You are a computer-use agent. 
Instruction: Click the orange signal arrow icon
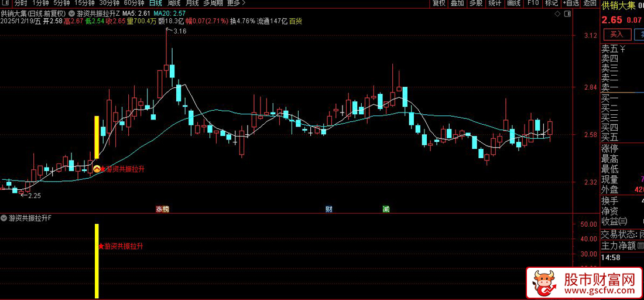click(97, 169)
